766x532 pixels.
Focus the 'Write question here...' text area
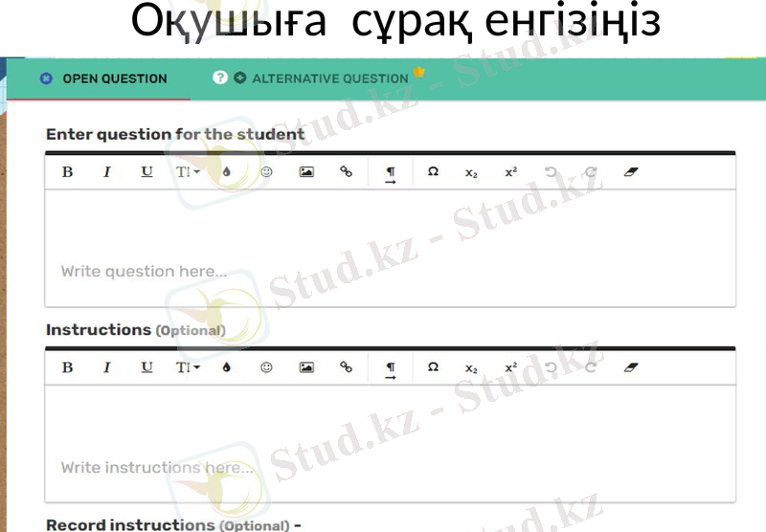(390, 249)
